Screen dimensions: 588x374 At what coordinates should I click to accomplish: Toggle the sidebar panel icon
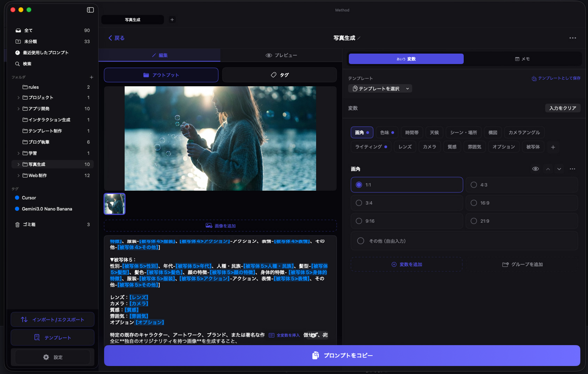tap(90, 10)
